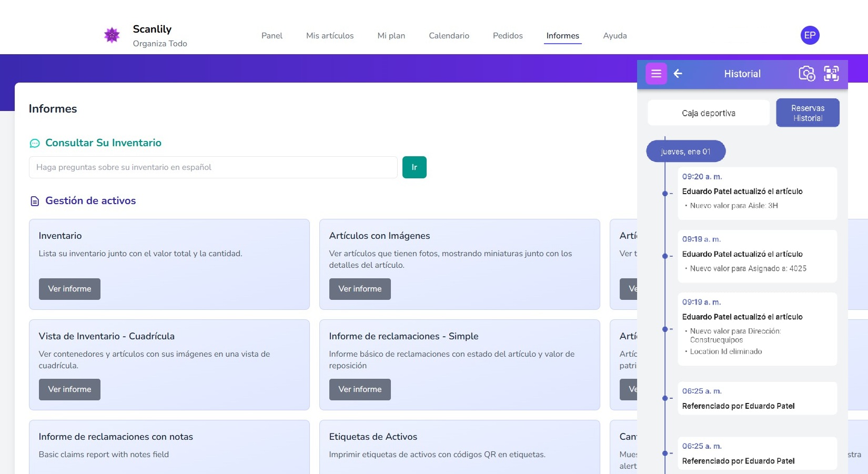Select the 09:20 a. m. Aisle 3H entry
The image size is (868, 474).
coord(757,193)
